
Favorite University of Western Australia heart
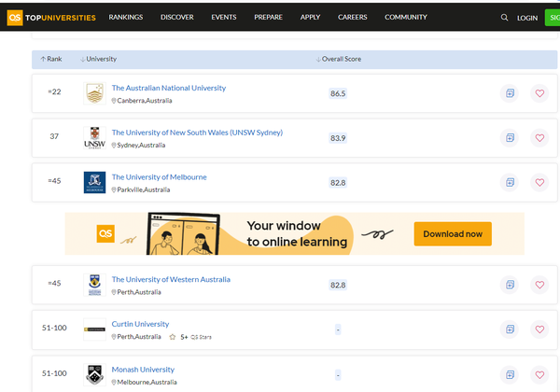point(539,285)
